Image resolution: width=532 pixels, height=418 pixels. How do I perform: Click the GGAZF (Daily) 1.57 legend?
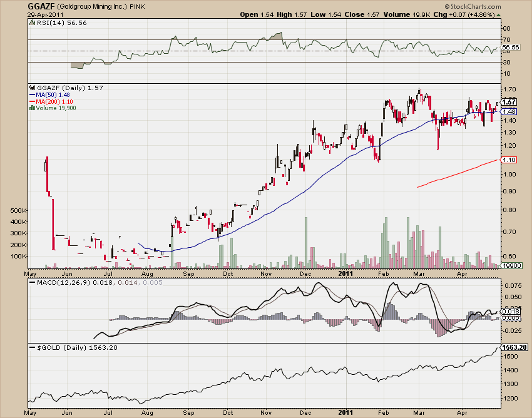[x=70, y=88]
